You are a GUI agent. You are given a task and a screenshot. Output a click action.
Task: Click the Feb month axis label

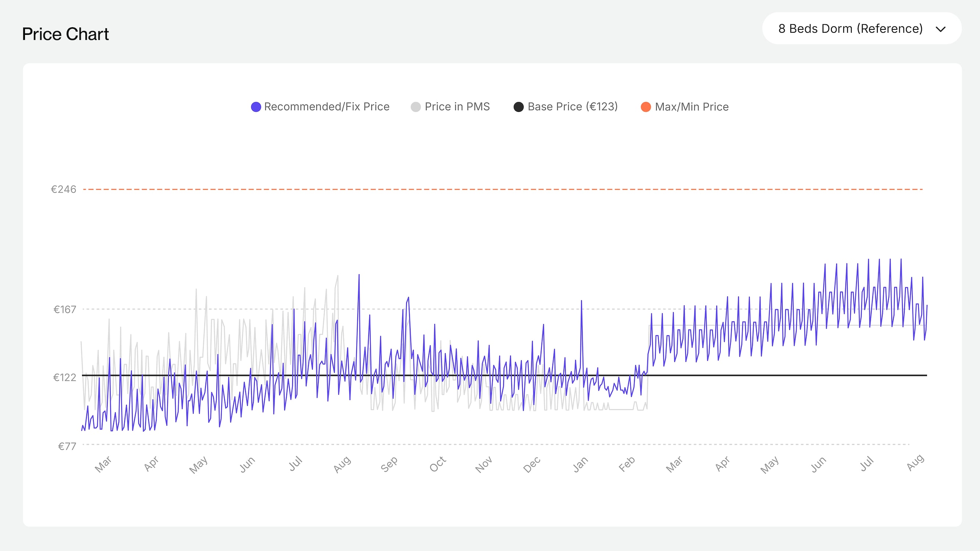point(627,464)
